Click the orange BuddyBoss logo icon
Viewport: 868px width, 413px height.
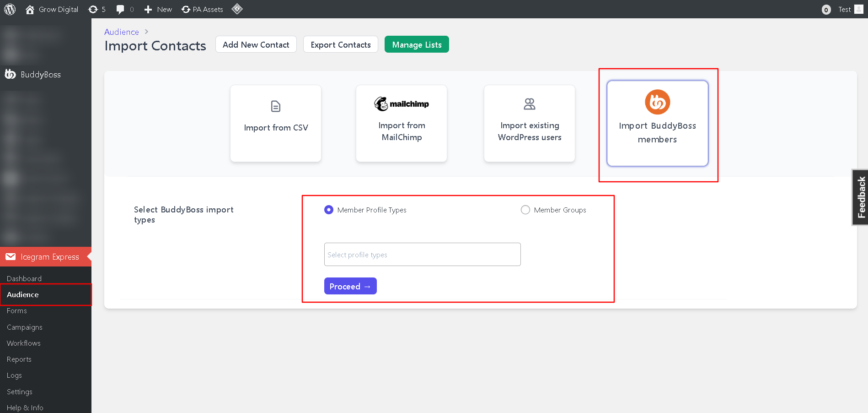click(x=658, y=102)
